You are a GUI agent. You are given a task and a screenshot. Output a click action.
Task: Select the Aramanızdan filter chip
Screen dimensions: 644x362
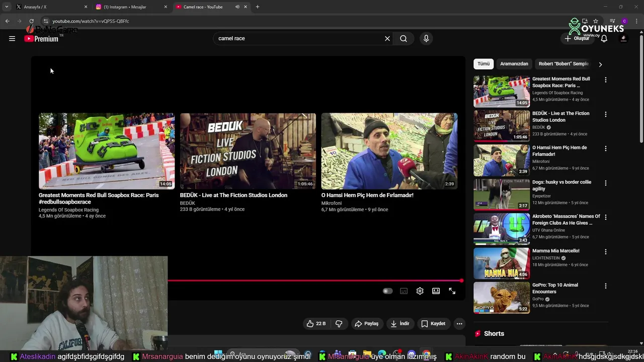click(514, 64)
